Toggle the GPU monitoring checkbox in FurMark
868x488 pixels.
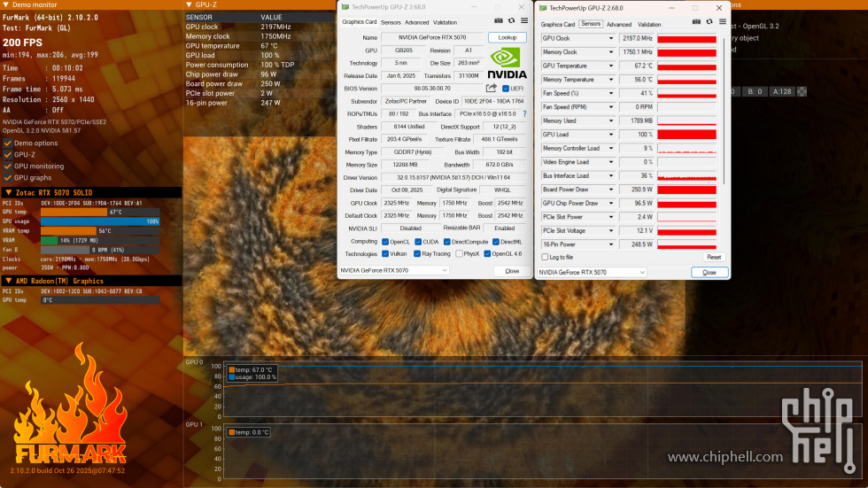(8, 166)
